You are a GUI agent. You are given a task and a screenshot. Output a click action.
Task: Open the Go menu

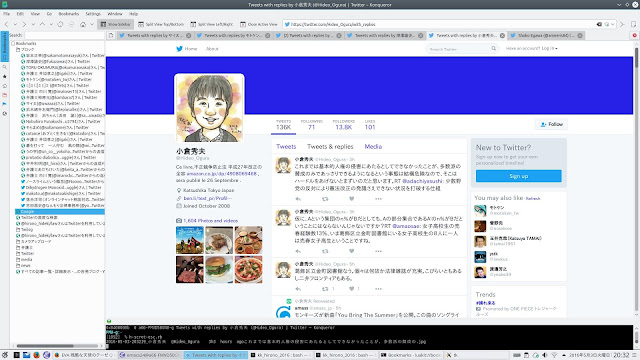[x=49, y=14]
